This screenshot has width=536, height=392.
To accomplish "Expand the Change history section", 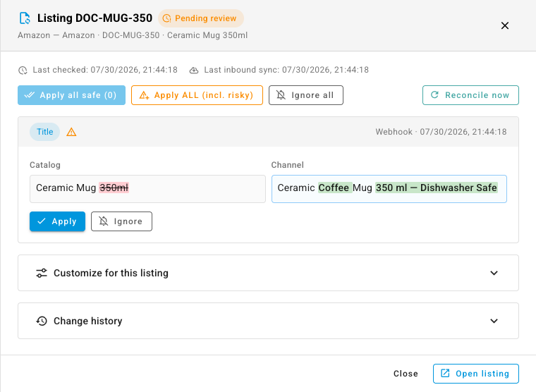I will tap(268, 321).
